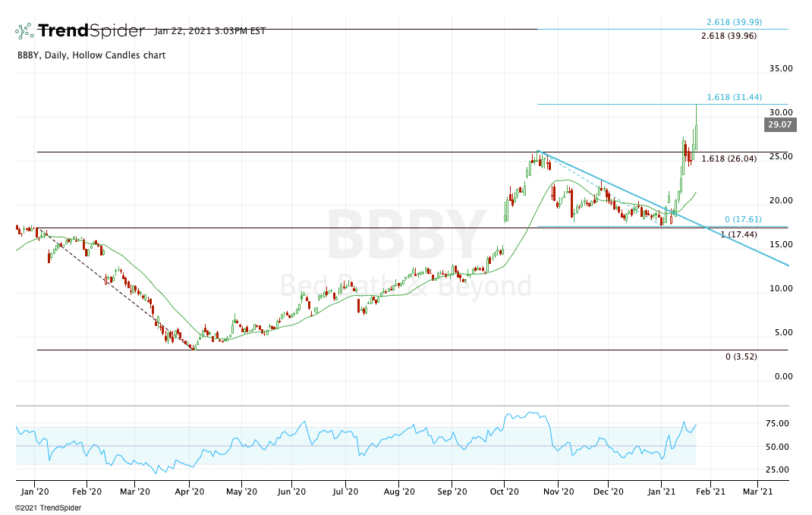Select the blue 1.618 (31.44) Fibonacci label
This screenshot has height=515, width=812.
[x=735, y=97]
